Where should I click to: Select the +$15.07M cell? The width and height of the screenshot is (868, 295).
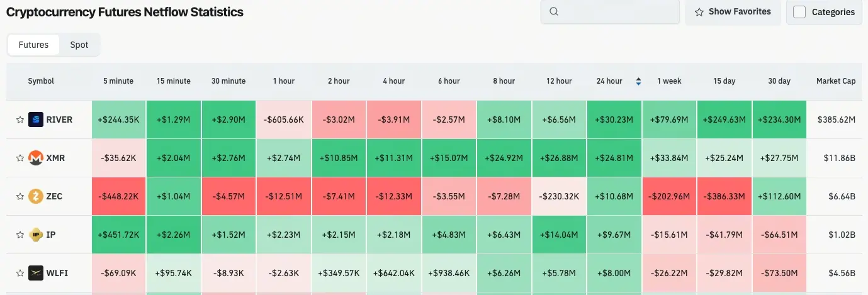(x=449, y=158)
